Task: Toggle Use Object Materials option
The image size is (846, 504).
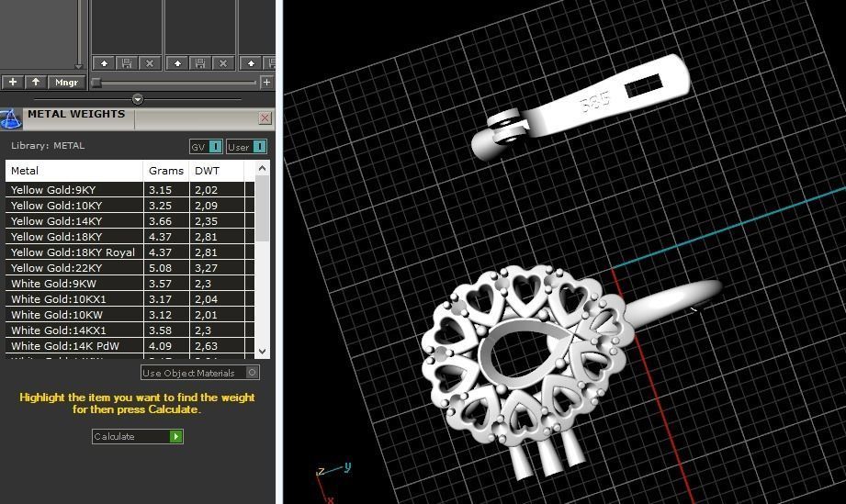Action: (x=200, y=373)
